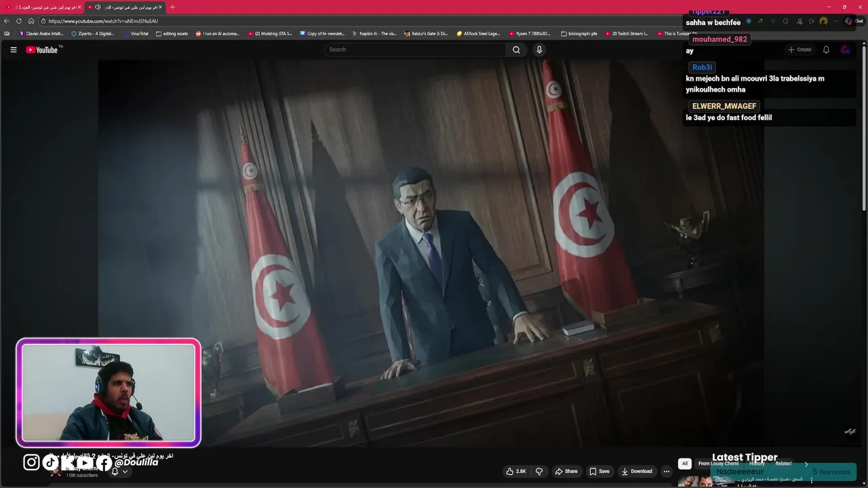Viewport: 868px width, 488px height.
Task: Open the Ryzen 7 7800x3D bookmark
Action: [x=530, y=33]
